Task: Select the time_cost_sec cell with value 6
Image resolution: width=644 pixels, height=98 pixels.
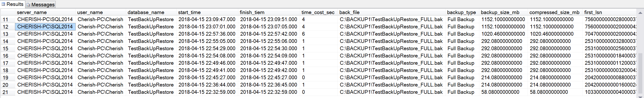Action: click(x=303, y=34)
